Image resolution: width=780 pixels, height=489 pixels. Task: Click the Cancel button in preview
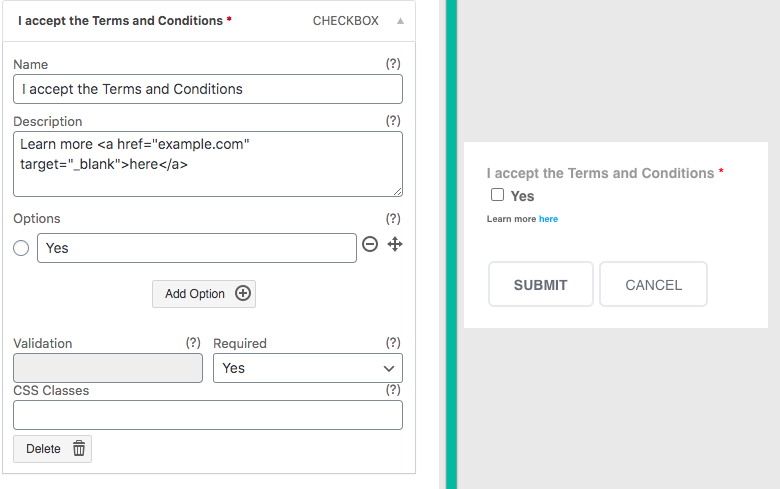(x=654, y=284)
